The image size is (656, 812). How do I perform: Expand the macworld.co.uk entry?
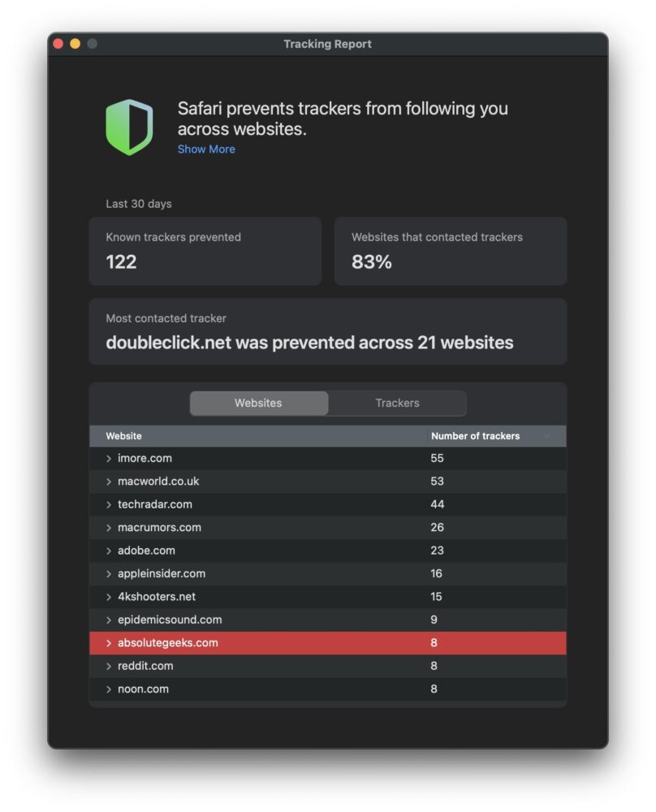pos(109,482)
